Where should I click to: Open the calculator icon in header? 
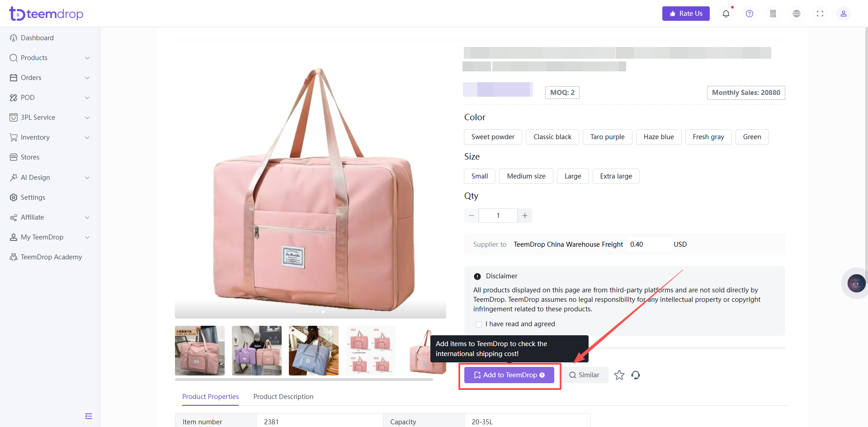pyautogui.click(x=773, y=14)
